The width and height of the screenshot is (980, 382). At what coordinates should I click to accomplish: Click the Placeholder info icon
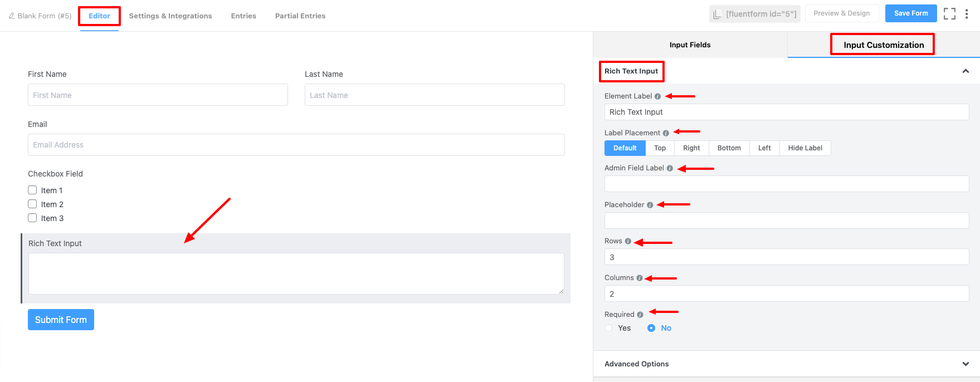tap(650, 205)
